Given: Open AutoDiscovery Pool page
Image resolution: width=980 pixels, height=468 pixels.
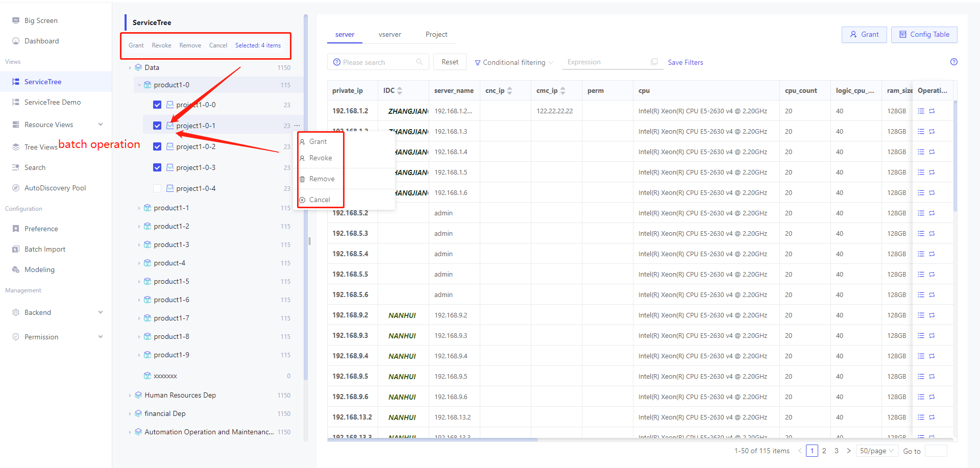Looking at the screenshot, I should pyautogui.click(x=55, y=188).
